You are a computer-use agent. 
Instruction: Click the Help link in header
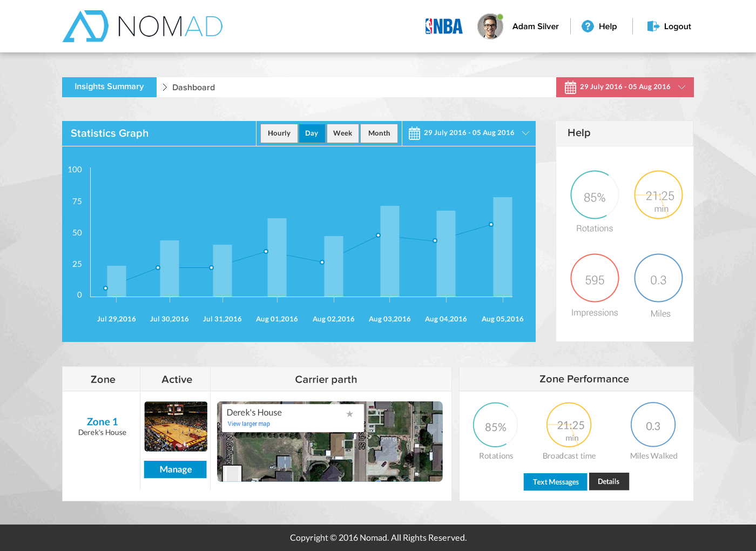pyautogui.click(x=607, y=26)
